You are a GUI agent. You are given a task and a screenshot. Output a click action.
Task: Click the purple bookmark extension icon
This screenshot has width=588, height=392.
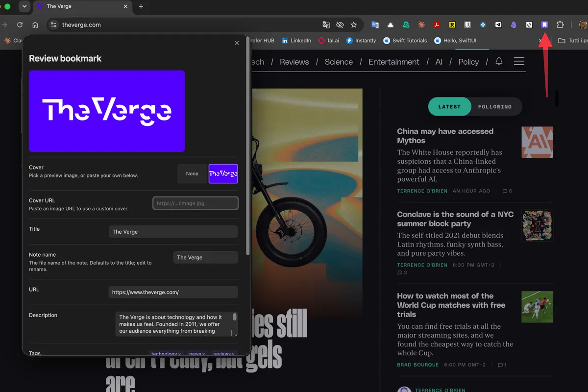point(544,24)
